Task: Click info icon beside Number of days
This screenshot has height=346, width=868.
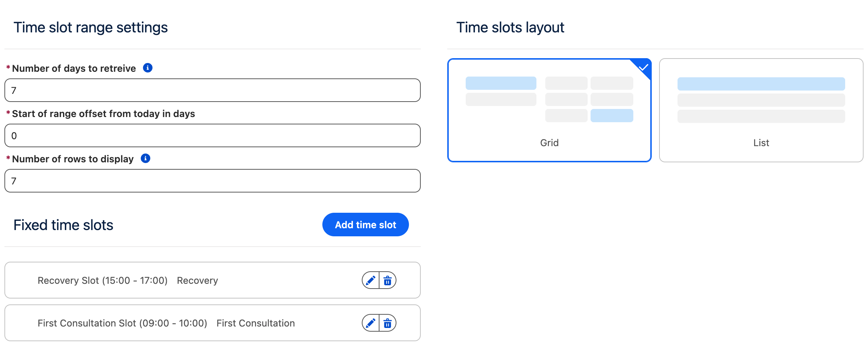Action: coord(148,68)
